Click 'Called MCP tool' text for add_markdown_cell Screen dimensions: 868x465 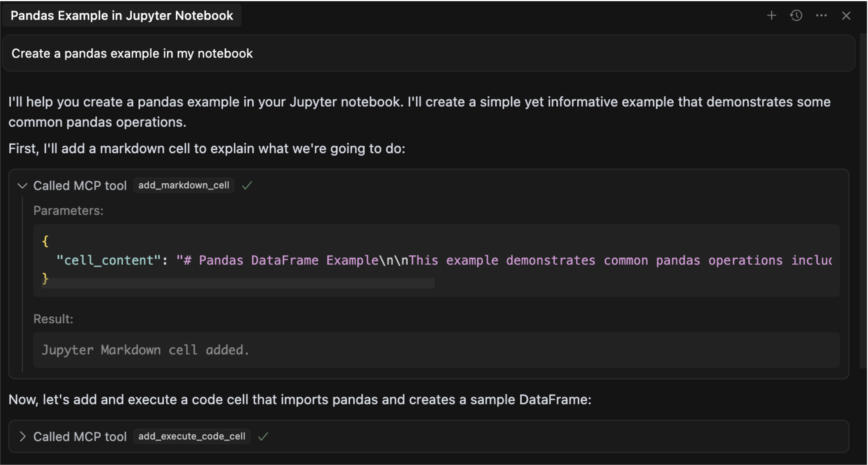(x=80, y=185)
